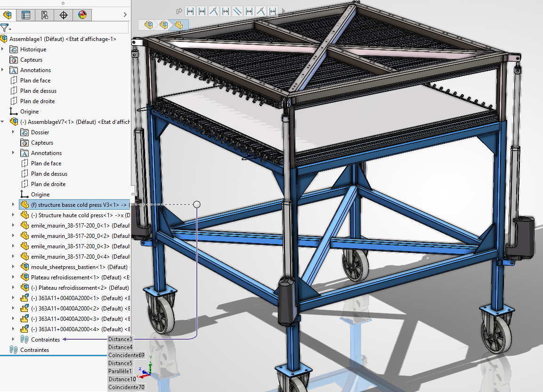The height and width of the screenshot is (392, 543).
Task: Expand the Historique tree node
Action: tap(3, 49)
